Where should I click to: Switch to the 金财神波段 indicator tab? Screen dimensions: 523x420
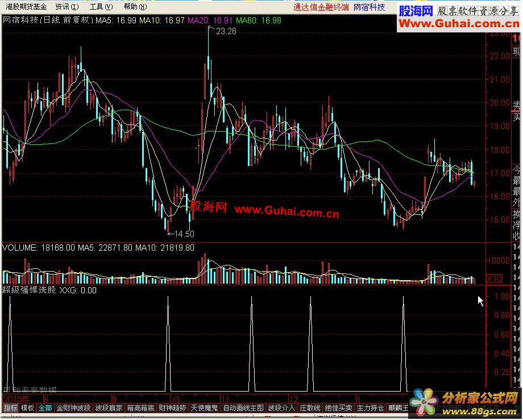pyautogui.click(x=73, y=408)
